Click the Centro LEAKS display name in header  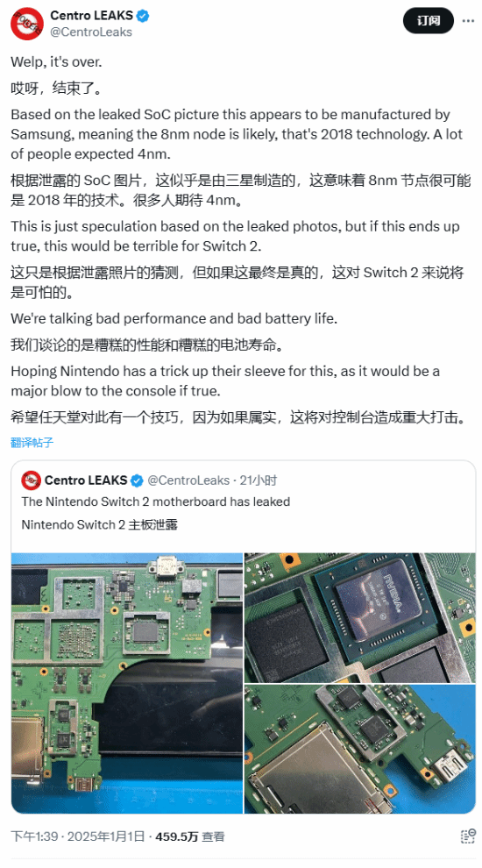click(92, 16)
